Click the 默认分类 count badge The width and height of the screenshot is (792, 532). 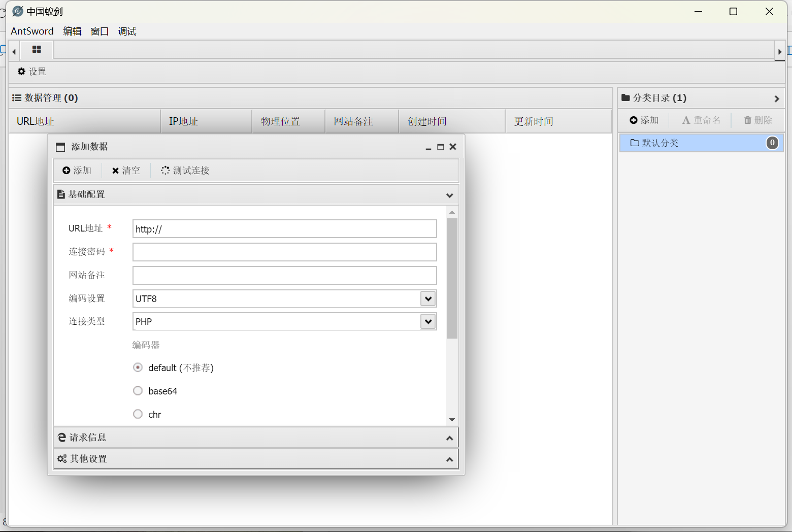click(x=772, y=143)
